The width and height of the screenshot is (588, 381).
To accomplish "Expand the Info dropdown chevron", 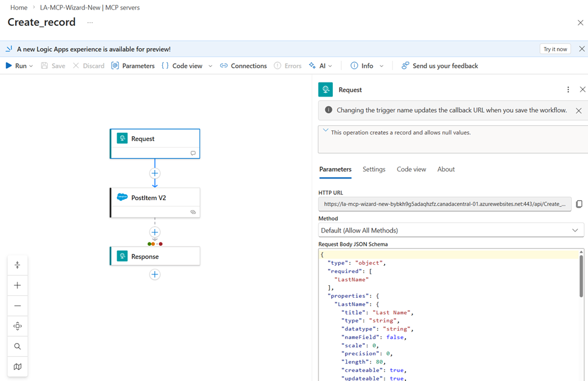I will coord(381,66).
